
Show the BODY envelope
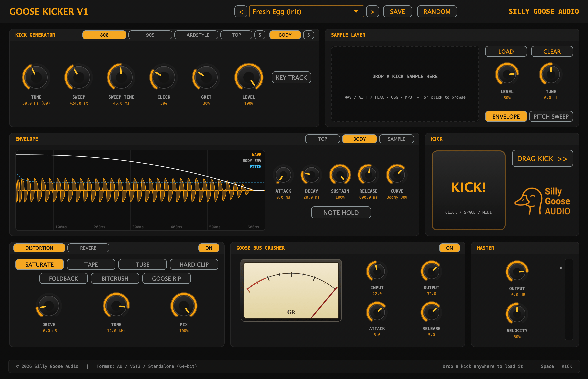(x=359, y=139)
